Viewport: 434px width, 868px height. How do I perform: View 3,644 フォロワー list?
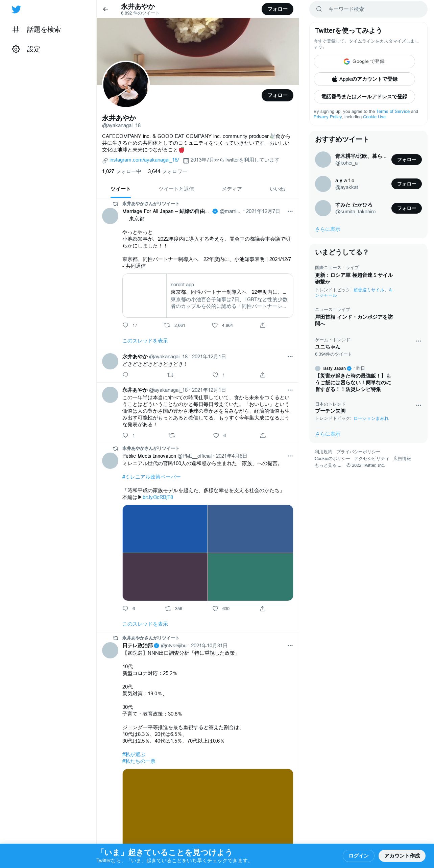tap(167, 171)
